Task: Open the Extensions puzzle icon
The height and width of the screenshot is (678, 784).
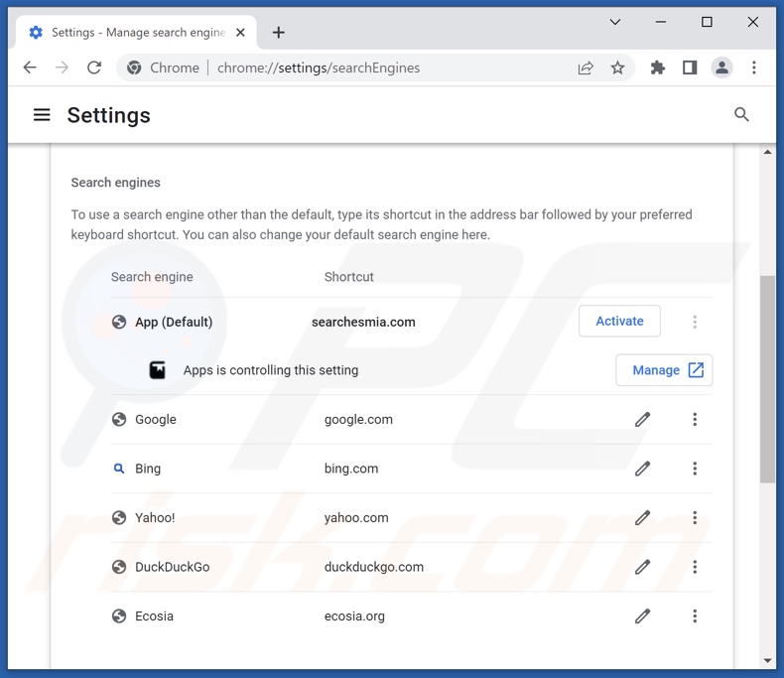Action: [x=658, y=68]
